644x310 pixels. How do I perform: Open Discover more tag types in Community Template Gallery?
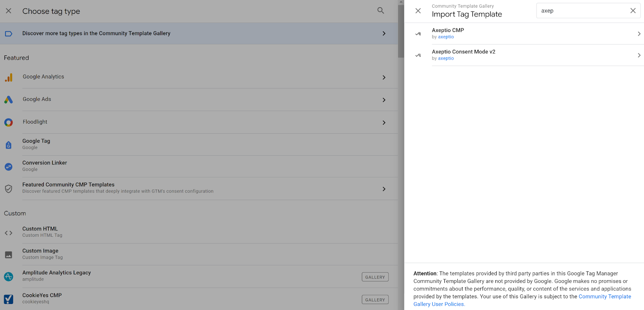coord(199,33)
